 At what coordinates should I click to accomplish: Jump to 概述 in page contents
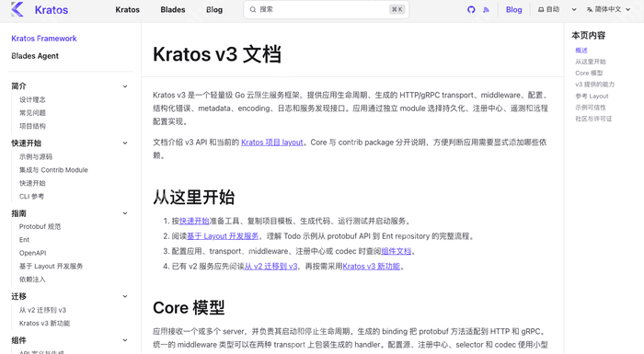coord(581,50)
